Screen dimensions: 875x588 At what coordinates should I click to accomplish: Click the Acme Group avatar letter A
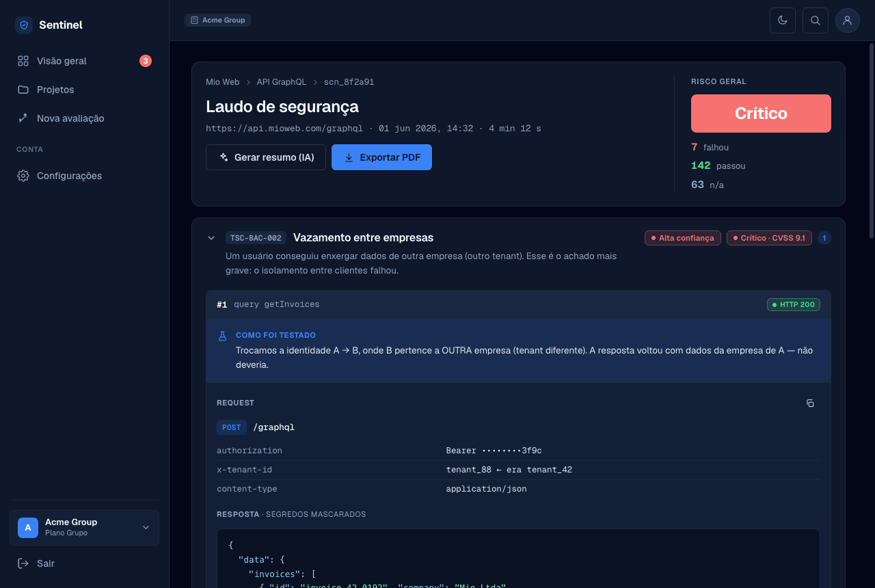tap(28, 528)
